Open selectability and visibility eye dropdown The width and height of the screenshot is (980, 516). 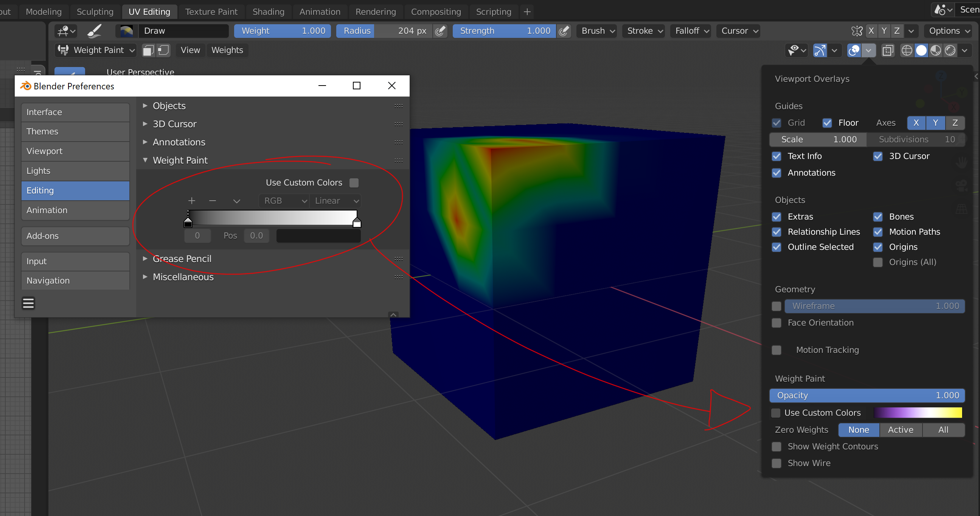(797, 50)
